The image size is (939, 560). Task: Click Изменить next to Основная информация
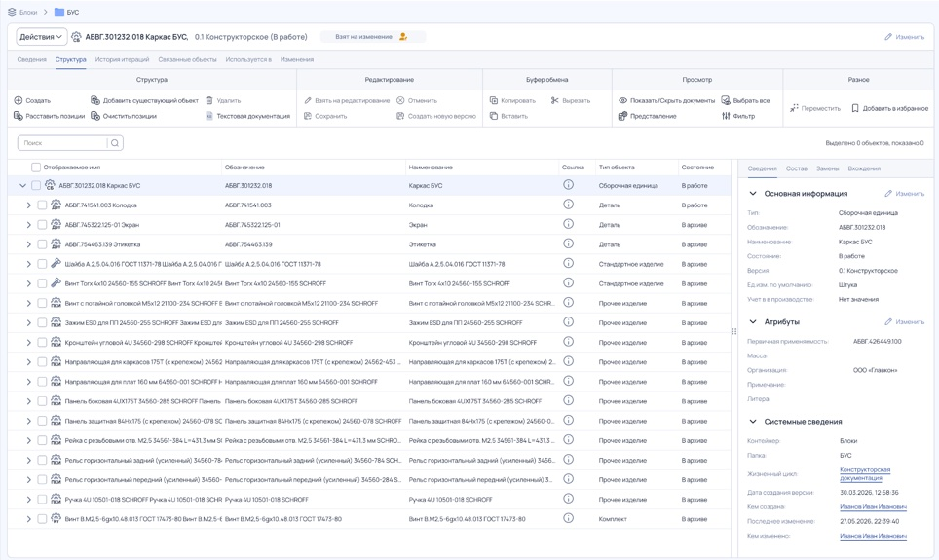pyautogui.click(x=904, y=194)
